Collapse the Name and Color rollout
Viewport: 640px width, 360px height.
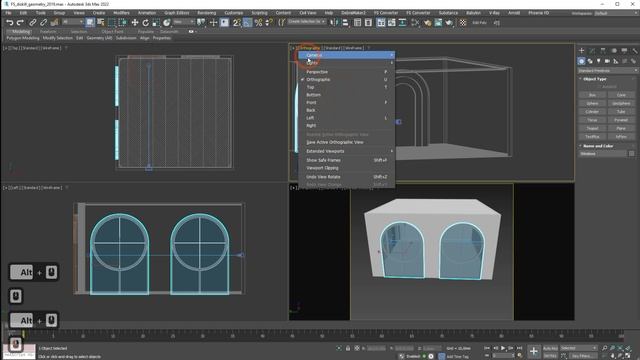(598, 146)
